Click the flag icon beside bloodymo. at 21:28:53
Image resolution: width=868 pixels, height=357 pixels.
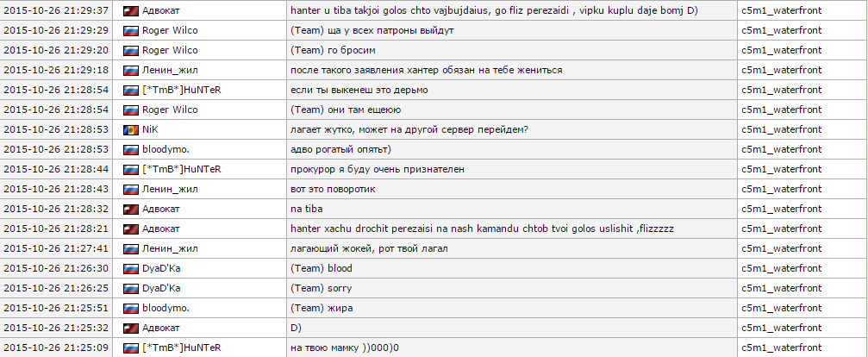pyautogui.click(x=131, y=149)
